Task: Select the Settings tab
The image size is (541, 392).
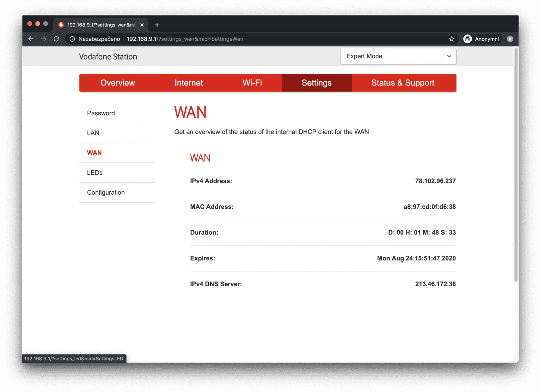Action: 316,83
